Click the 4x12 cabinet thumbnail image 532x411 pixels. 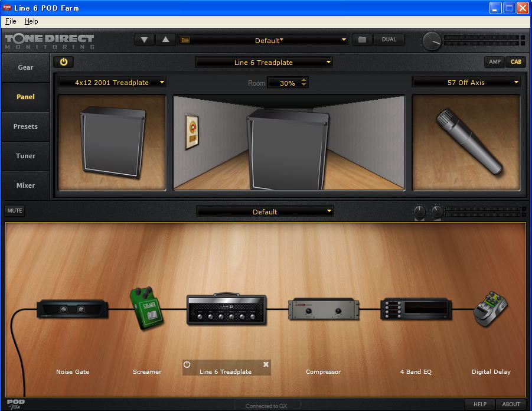[112, 142]
